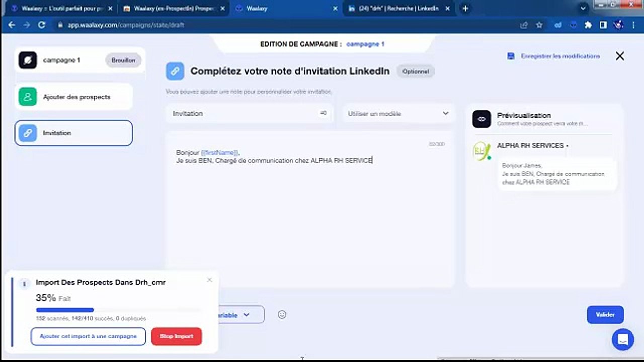Screen dimensions: 644x362
Task: Select the active Waalaxy tab
Action: tap(286, 9)
